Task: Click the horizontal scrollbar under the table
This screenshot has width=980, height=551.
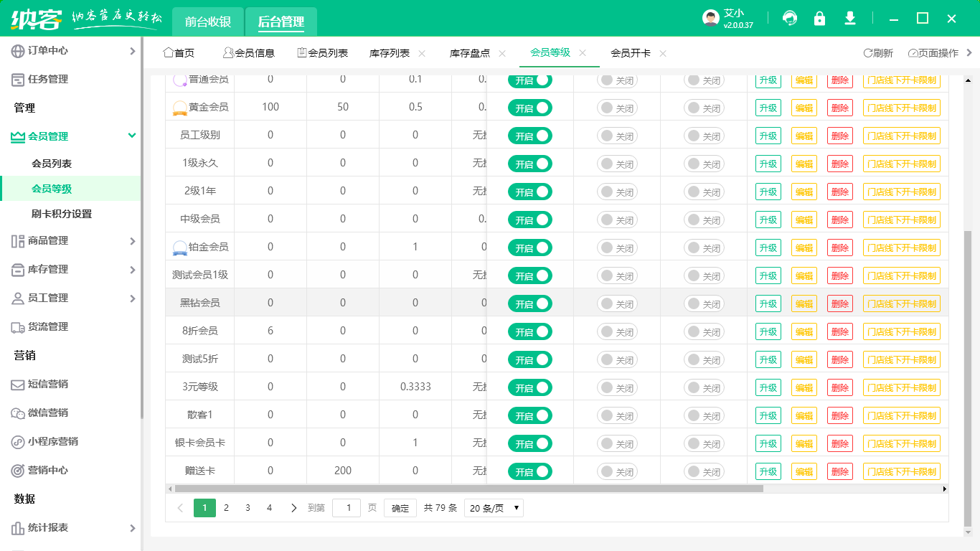Action: click(x=466, y=489)
